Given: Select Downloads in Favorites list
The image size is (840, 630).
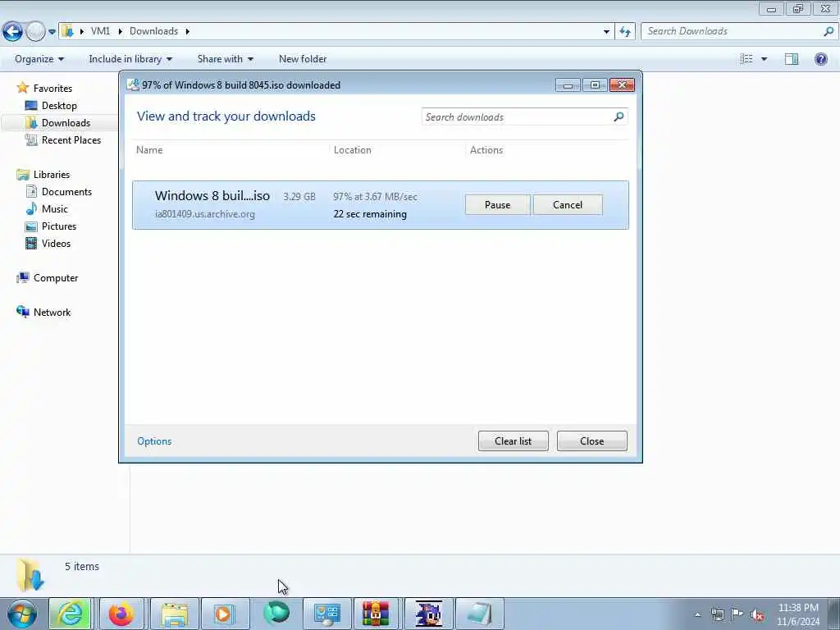Looking at the screenshot, I should click(66, 123).
